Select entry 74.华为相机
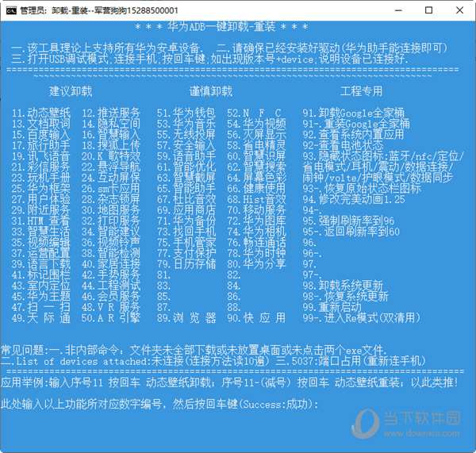Image resolution: width=476 pixels, height=453 pixels. [256, 232]
